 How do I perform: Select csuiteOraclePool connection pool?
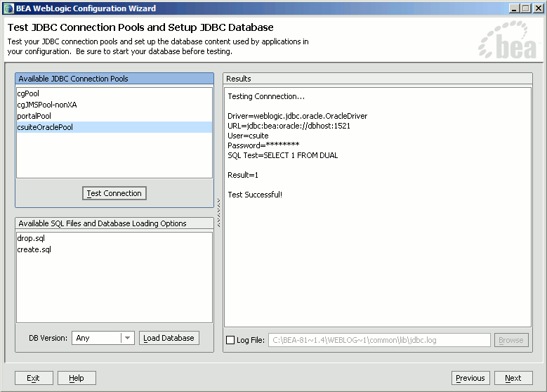114,127
